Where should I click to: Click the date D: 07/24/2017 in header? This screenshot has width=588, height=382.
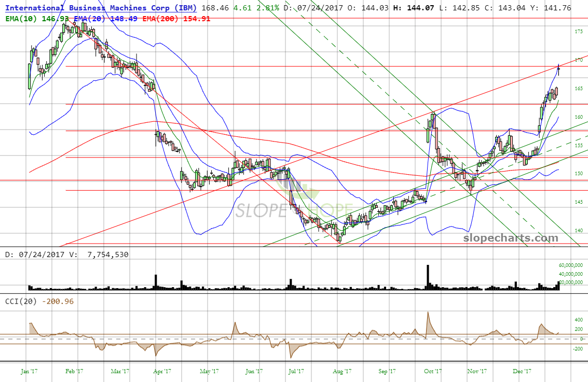(x=313, y=7)
